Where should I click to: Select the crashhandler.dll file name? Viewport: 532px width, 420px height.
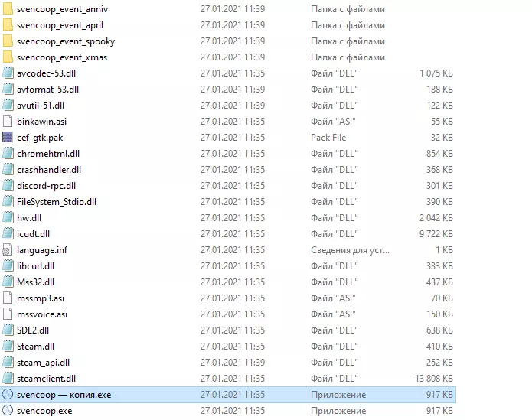click(x=49, y=170)
